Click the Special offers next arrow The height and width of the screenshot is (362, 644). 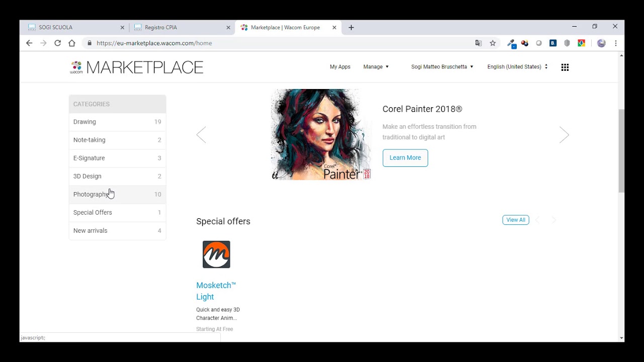(x=554, y=220)
